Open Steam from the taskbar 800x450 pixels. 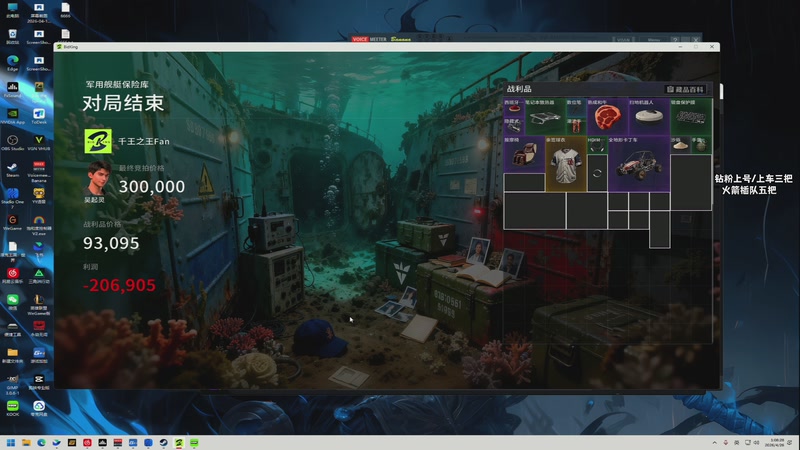[x=163, y=442]
